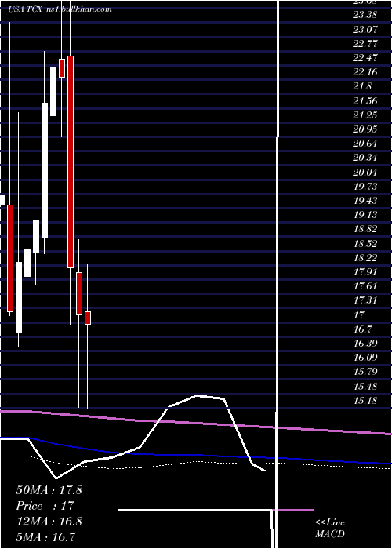Click the 21.25 price axis label
The height and width of the screenshot is (549, 392).
pyautogui.click(x=365, y=115)
